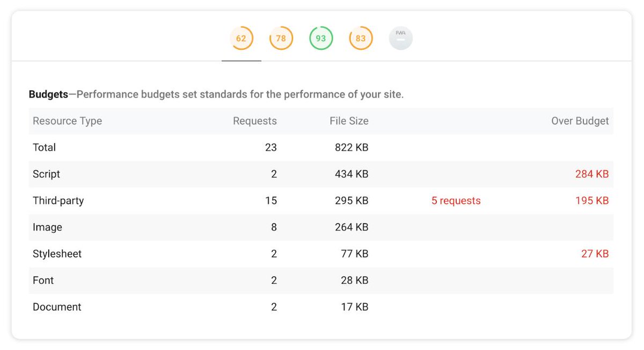Click the Resource Type column header
Viewport: 644px width, 350px height.
(x=67, y=121)
